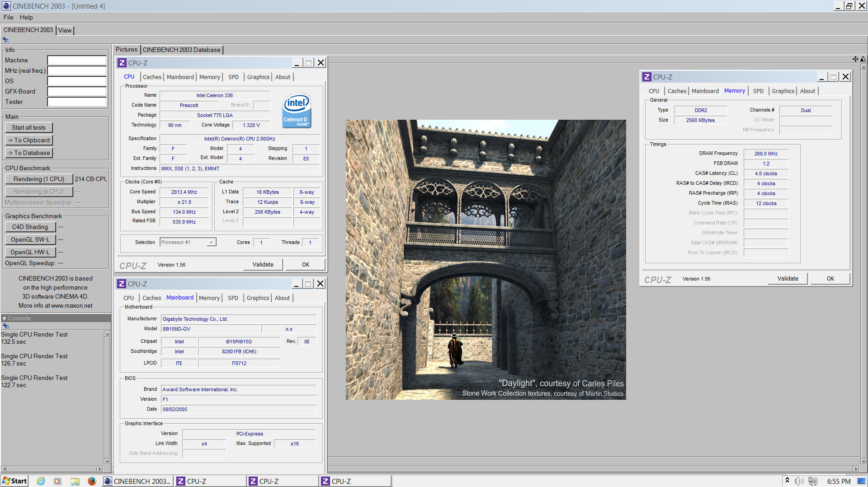
Task: Open About tab in Mainboard CPU-Z window
Action: [x=282, y=298]
